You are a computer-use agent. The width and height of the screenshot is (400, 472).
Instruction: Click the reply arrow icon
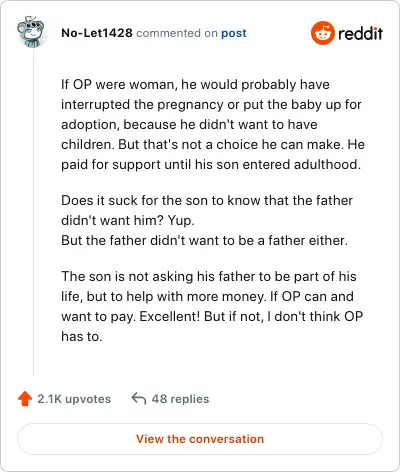[x=139, y=398]
